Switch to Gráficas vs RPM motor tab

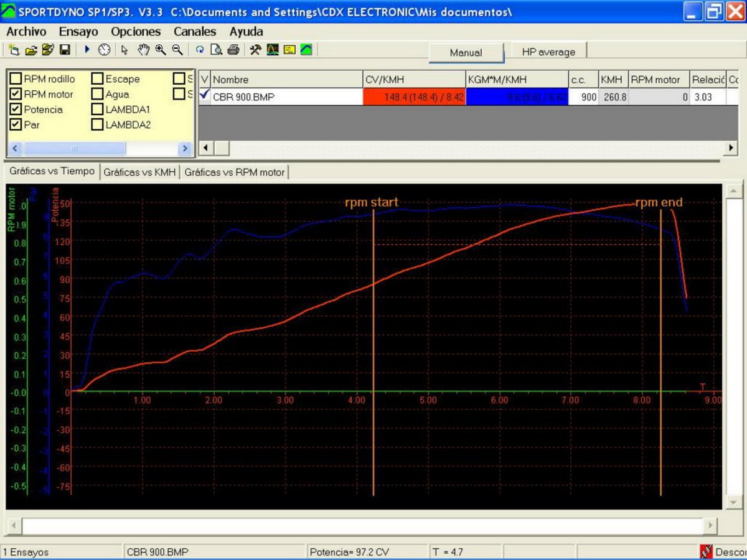point(234,172)
